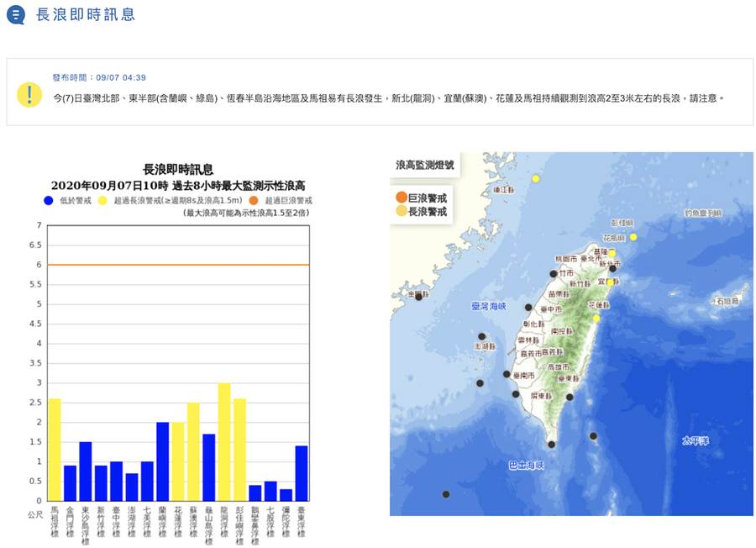Click the blue bar for 臺東浮標
Screen dimensions: 756x548
[x=302, y=473]
